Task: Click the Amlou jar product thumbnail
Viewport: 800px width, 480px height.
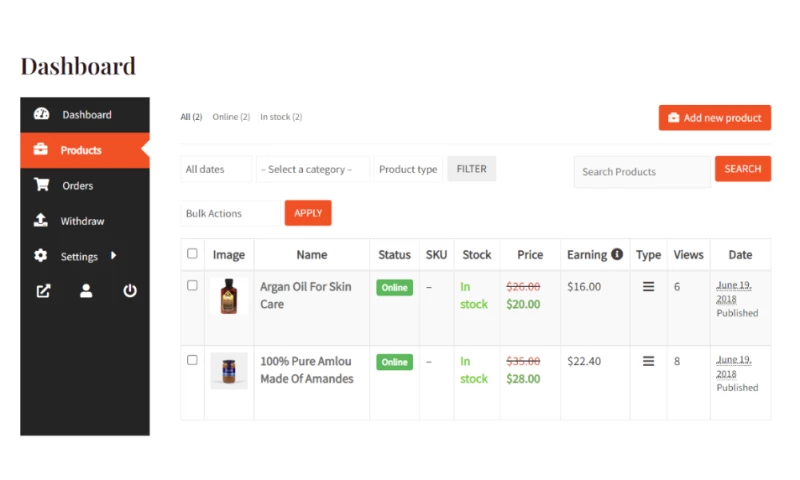Action: pos(229,371)
